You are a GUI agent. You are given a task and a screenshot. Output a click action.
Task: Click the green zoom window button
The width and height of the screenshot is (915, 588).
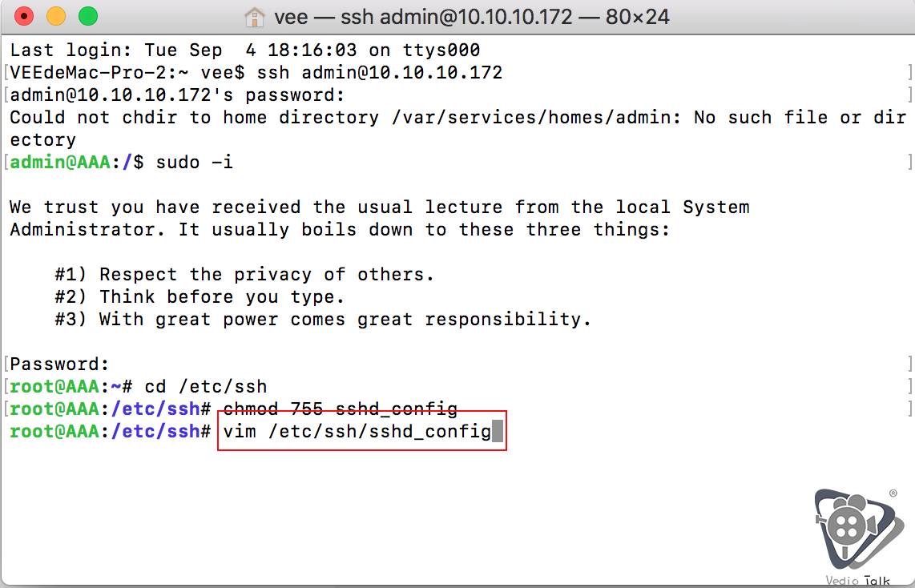click(x=88, y=16)
